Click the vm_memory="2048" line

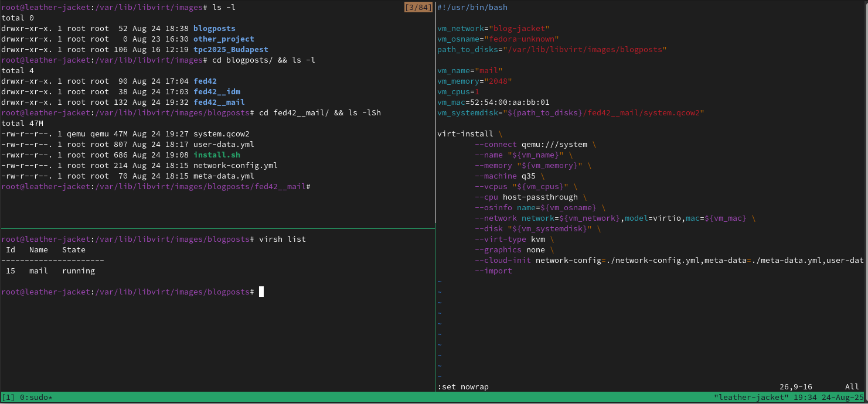[x=475, y=81]
